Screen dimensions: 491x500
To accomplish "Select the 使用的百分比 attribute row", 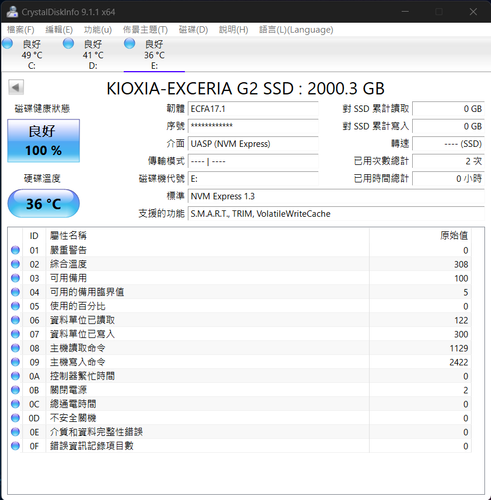I will (x=240, y=306).
